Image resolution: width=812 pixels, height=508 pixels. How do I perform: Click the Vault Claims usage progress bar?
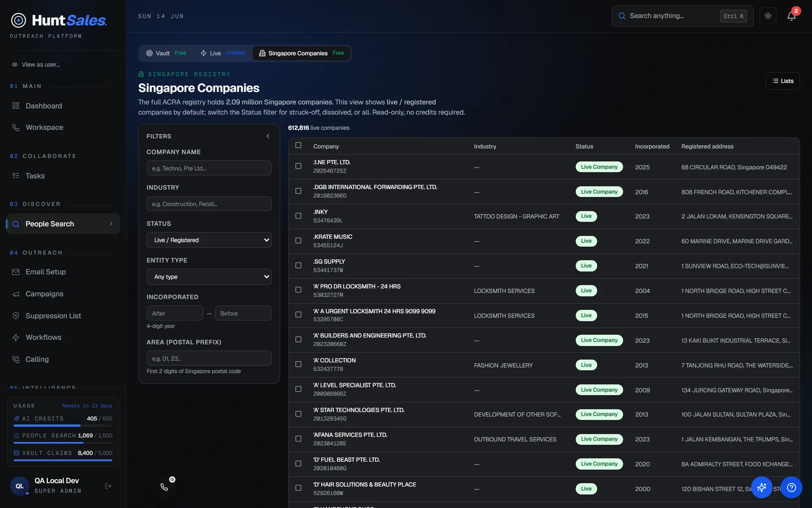pyautogui.click(x=63, y=460)
